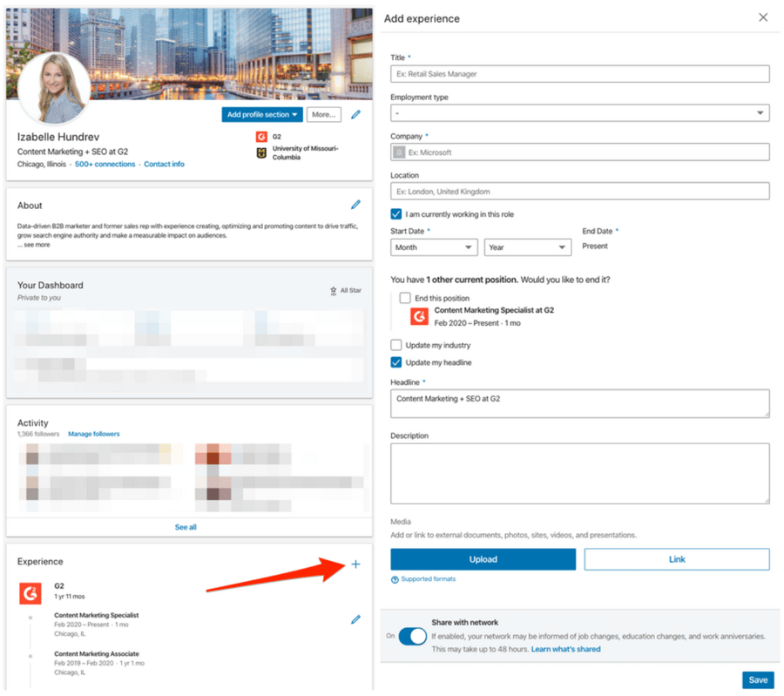Click the G2 icon next to the current position

pyautogui.click(x=418, y=316)
